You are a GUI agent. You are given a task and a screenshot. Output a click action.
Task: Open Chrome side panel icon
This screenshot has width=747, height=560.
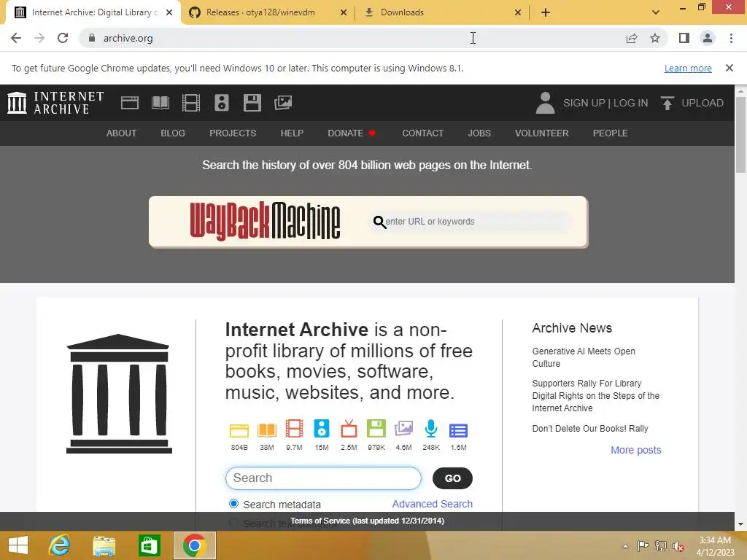684,38
